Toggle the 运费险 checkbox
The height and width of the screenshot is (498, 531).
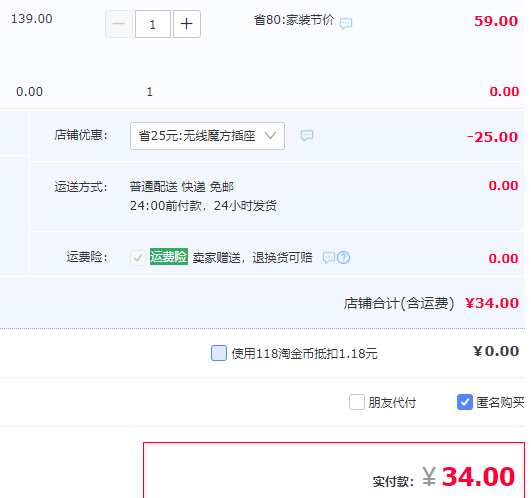point(138,258)
